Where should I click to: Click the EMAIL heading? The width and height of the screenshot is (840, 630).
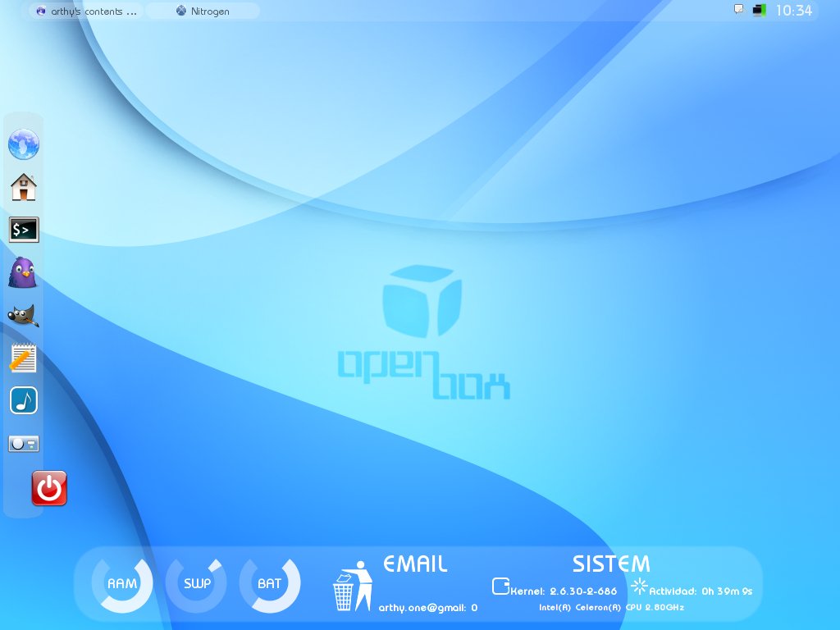415,564
